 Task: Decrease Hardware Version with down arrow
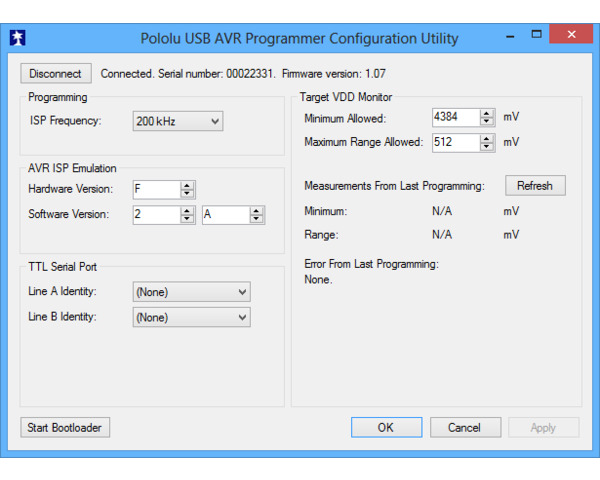point(187,194)
